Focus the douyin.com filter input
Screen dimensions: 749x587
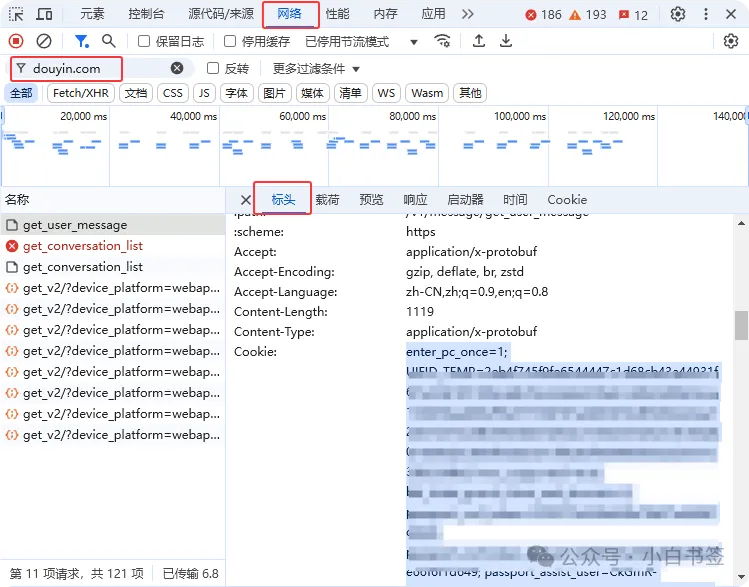(98, 69)
